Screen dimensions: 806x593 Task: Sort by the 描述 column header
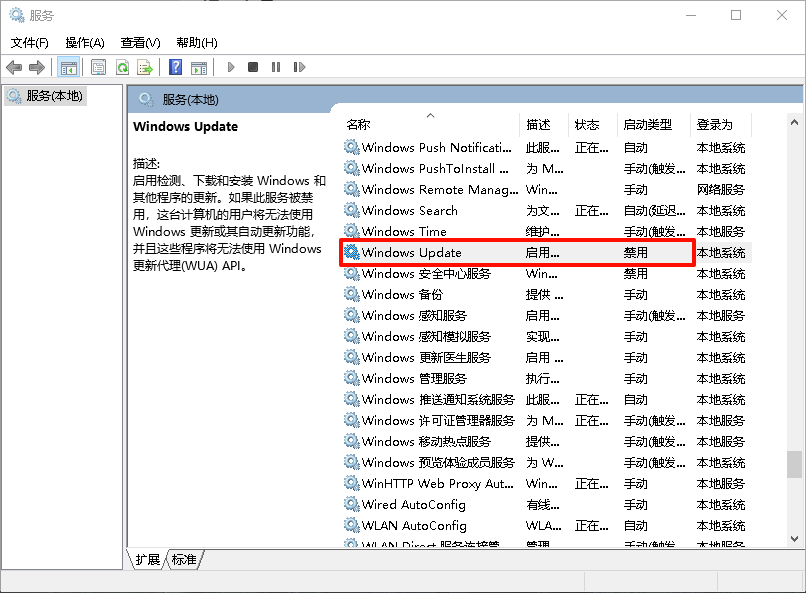click(544, 124)
